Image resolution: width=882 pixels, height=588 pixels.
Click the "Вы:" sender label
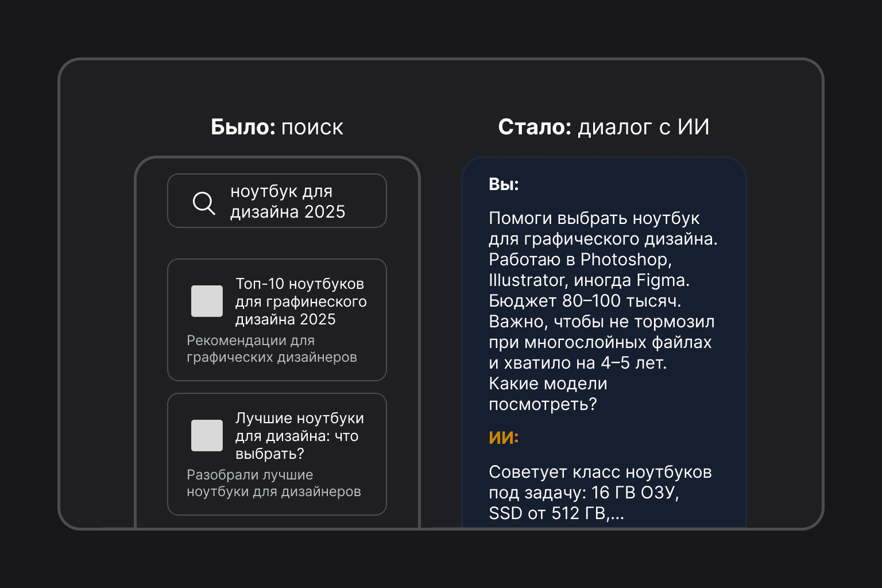point(504,184)
